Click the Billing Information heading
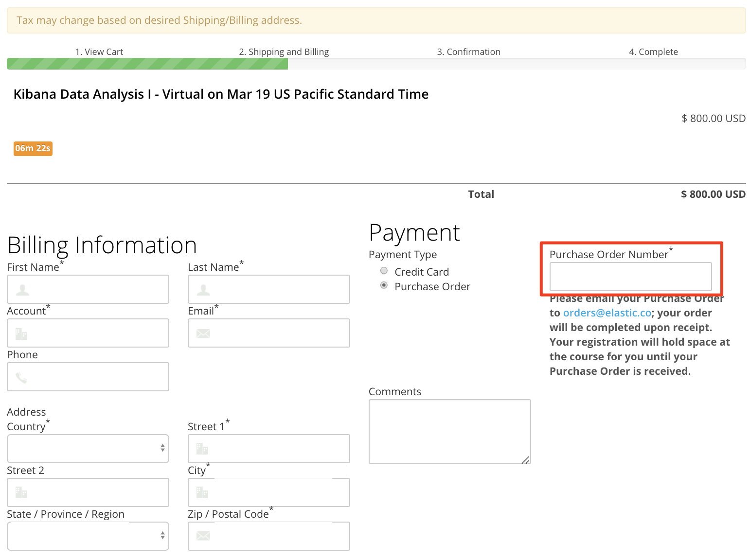This screenshot has height=560, width=750. (102, 245)
